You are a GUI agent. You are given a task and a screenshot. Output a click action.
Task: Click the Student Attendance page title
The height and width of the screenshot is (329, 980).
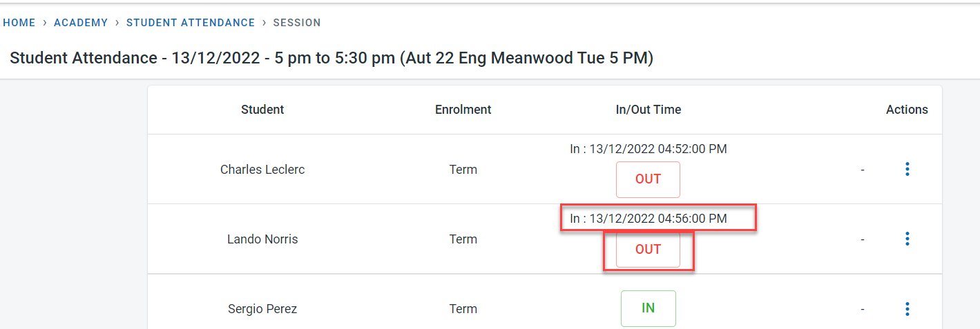[x=332, y=58]
